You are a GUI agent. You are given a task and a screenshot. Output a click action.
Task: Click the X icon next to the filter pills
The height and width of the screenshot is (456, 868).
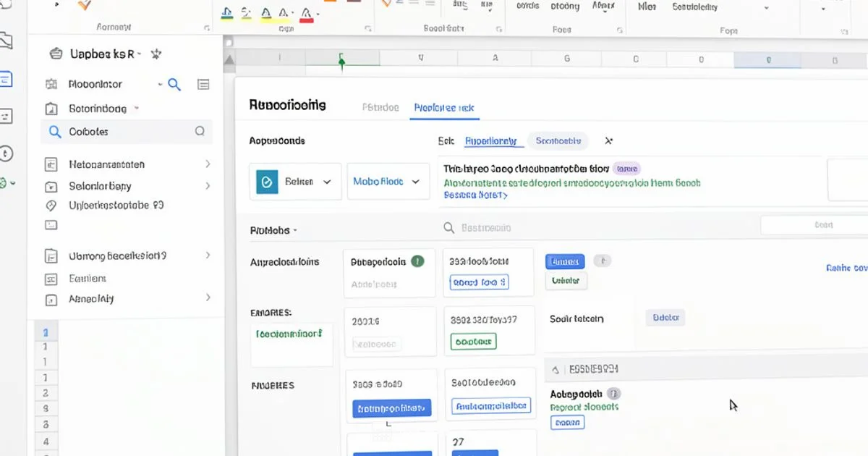click(x=608, y=140)
